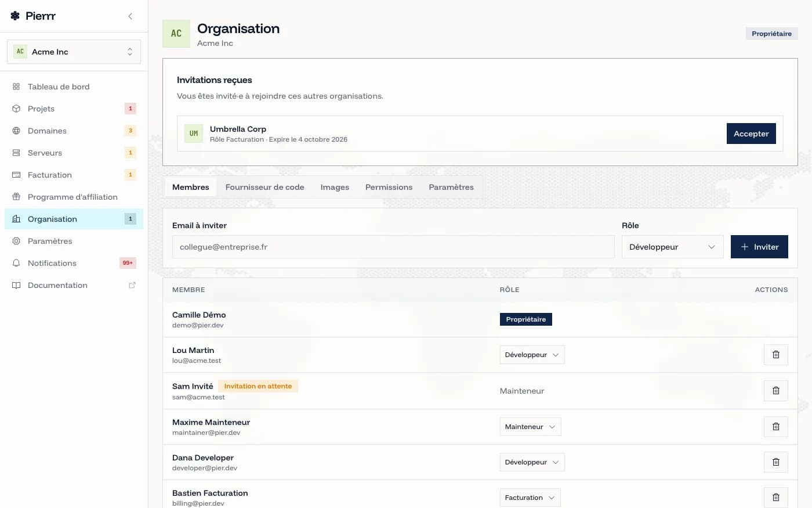Click the Domaines globe icon
The height and width of the screenshot is (508, 812).
(x=16, y=131)
